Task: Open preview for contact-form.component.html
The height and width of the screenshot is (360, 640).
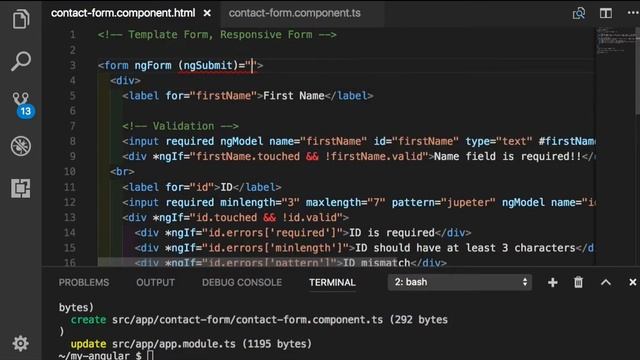Action: click(x=579, y=13)
